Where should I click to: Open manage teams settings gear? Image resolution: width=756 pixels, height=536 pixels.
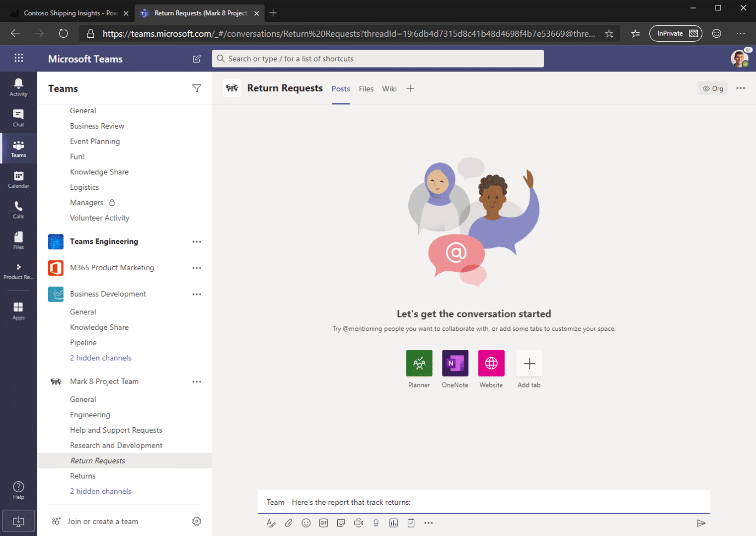tap(197, 521)
